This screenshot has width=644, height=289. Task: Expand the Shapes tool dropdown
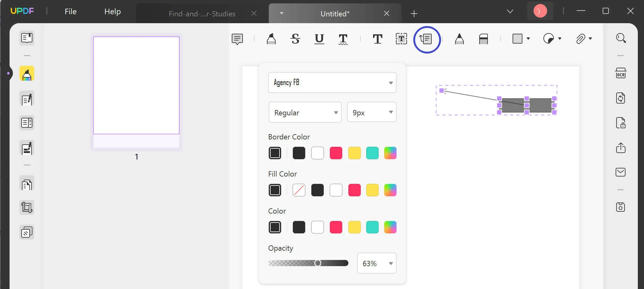point(528,39)
